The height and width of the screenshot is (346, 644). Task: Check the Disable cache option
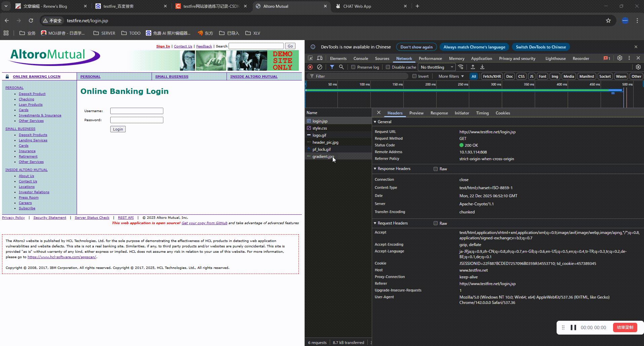[x=388, y=67]
